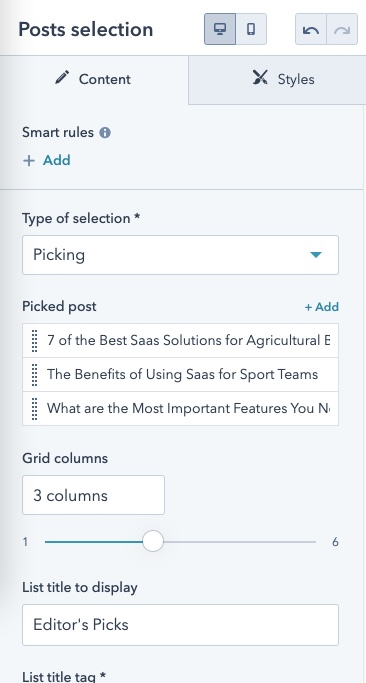The width and height of the screenshot is (366, 683).
Task: Click the redo arrow icon
Action: [342, 29]
